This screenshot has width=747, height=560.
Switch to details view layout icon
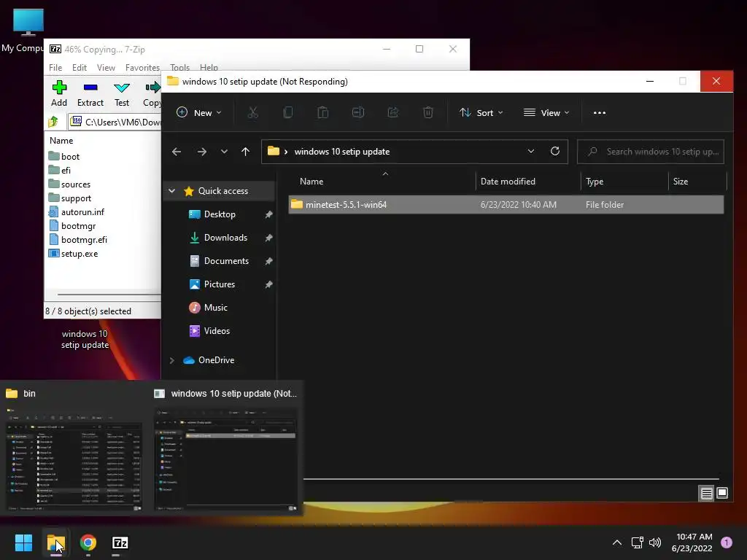coord(706,494)
